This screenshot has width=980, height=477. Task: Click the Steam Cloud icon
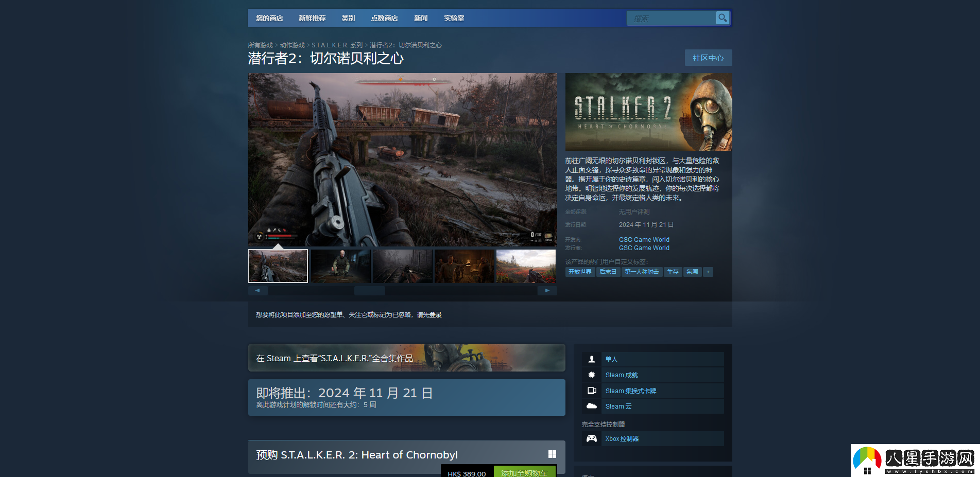pos(592,407)
